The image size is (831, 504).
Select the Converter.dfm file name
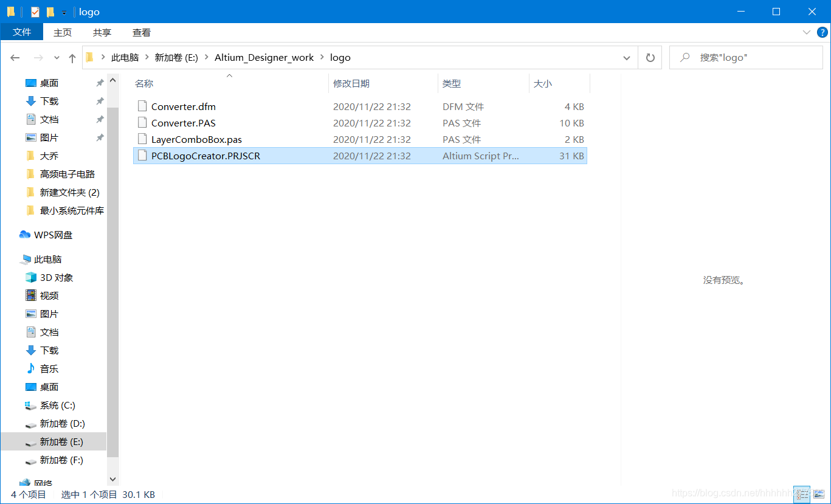(x=184, y=106)
